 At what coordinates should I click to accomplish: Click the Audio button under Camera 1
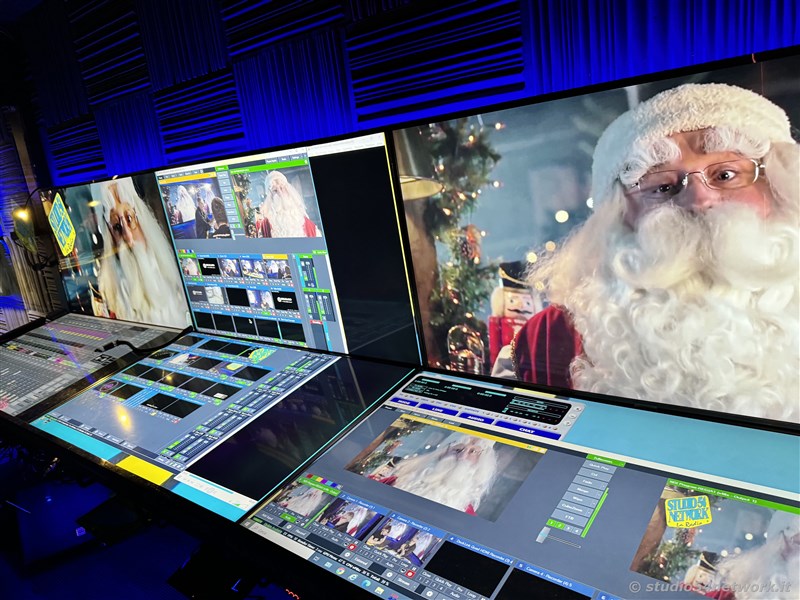coord(335,539)
